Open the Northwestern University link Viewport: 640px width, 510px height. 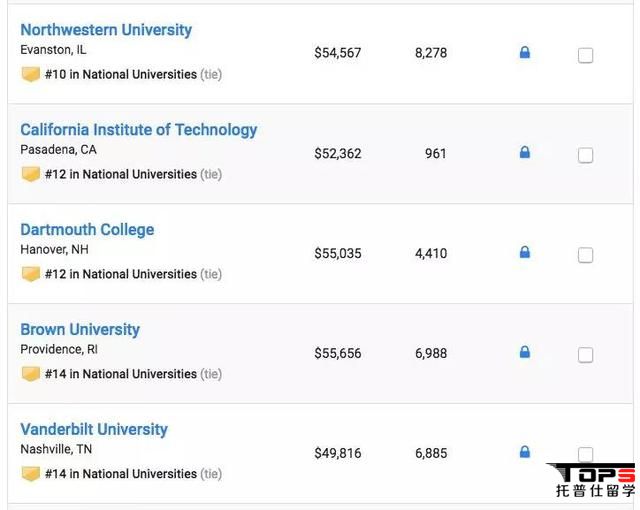(x=106, y=30)
